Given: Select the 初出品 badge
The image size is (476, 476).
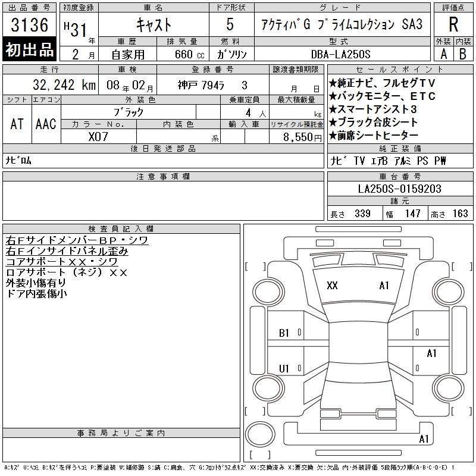Looking at the screenshot, I should pos(29,49).
